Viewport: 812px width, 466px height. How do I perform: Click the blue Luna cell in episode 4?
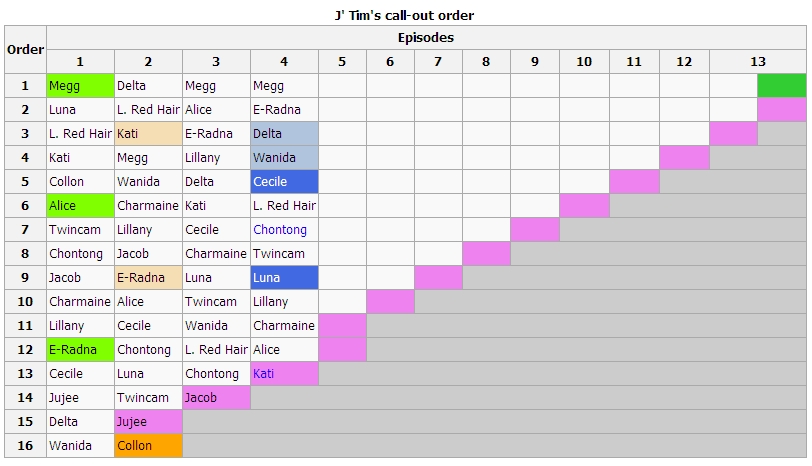click(x=284, y=278)
